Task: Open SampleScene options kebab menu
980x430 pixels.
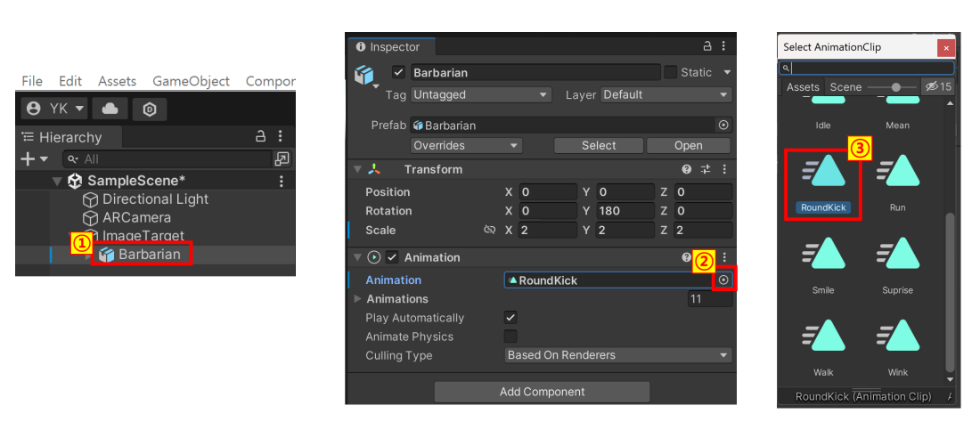Action: (x=282, y=182)
